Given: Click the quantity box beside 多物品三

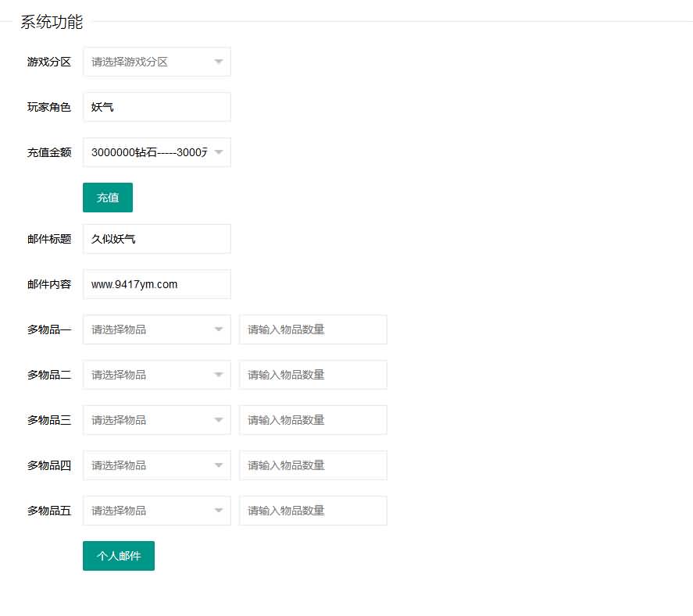Looking at the screenshot, I should point(313,419).
